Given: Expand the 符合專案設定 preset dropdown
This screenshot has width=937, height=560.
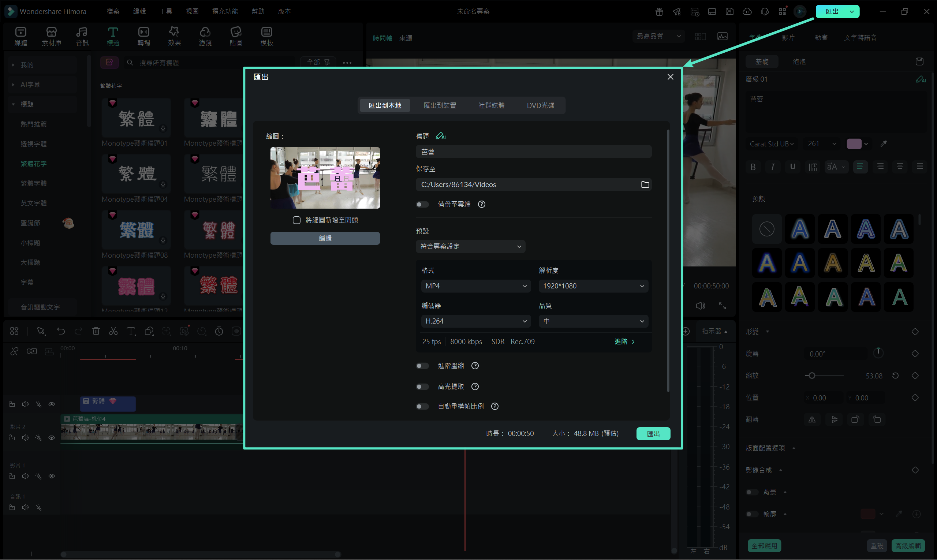Looking at the screenshot, I should click(x=470, y=246).
